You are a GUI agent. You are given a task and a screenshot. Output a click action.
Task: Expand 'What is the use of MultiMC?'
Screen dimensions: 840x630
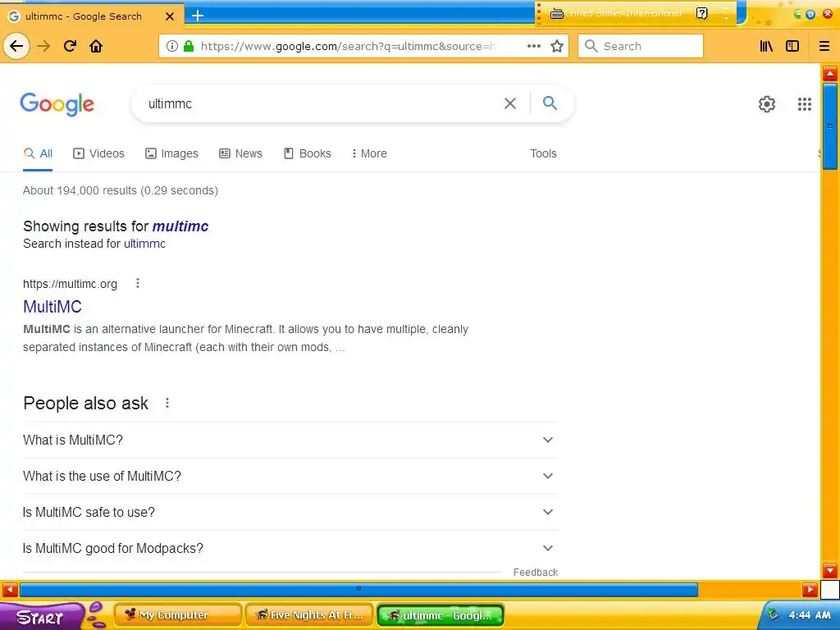(290, 477)
